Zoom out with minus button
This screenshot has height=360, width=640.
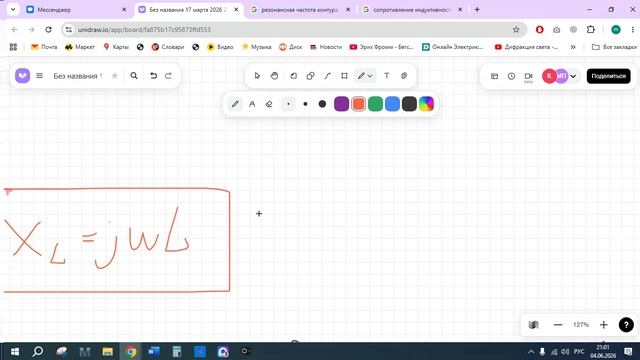click(558, 325)
